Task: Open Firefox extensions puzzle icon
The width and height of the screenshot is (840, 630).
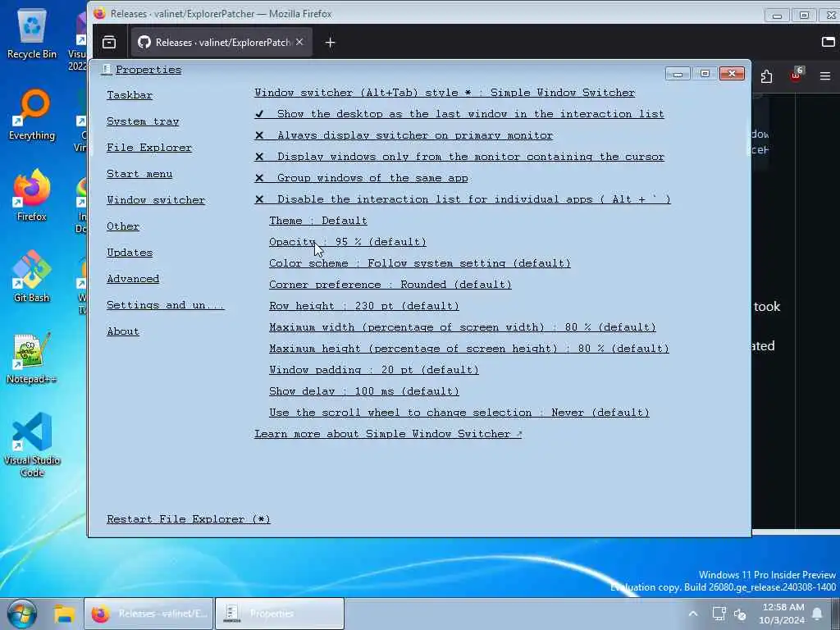Action: pos(766,76)
